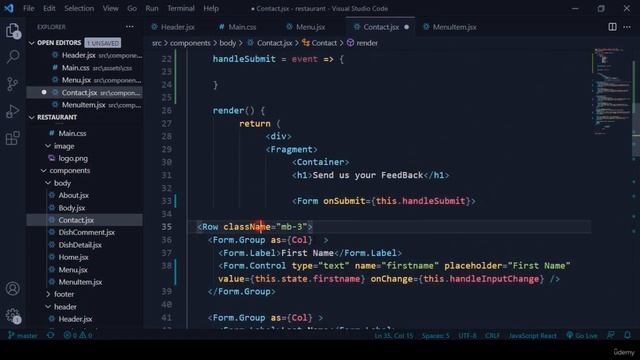Open the Run menu
This screenshot has height=360, width=640.
coord(152,8)
